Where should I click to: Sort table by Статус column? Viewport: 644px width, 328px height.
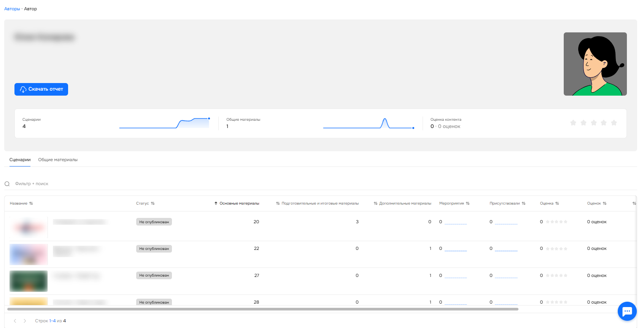[145, 203]
